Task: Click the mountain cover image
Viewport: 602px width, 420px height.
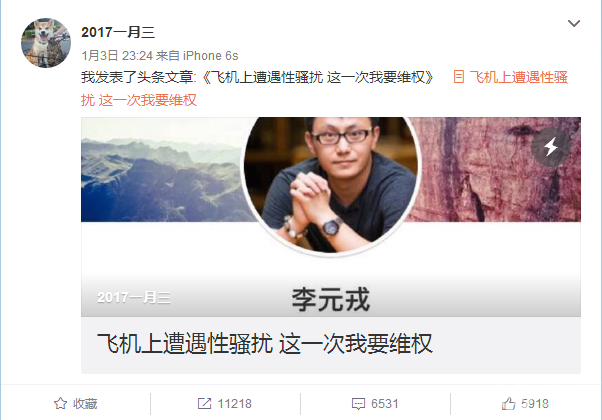Action: 161,169
